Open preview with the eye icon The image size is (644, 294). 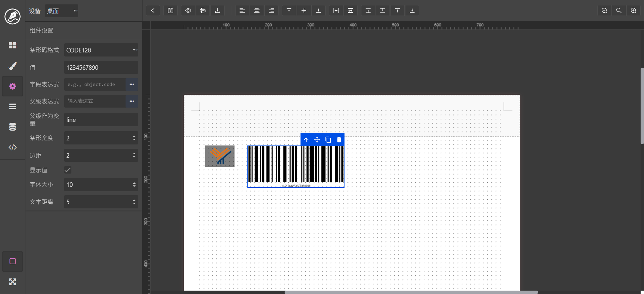click(188, 10)
